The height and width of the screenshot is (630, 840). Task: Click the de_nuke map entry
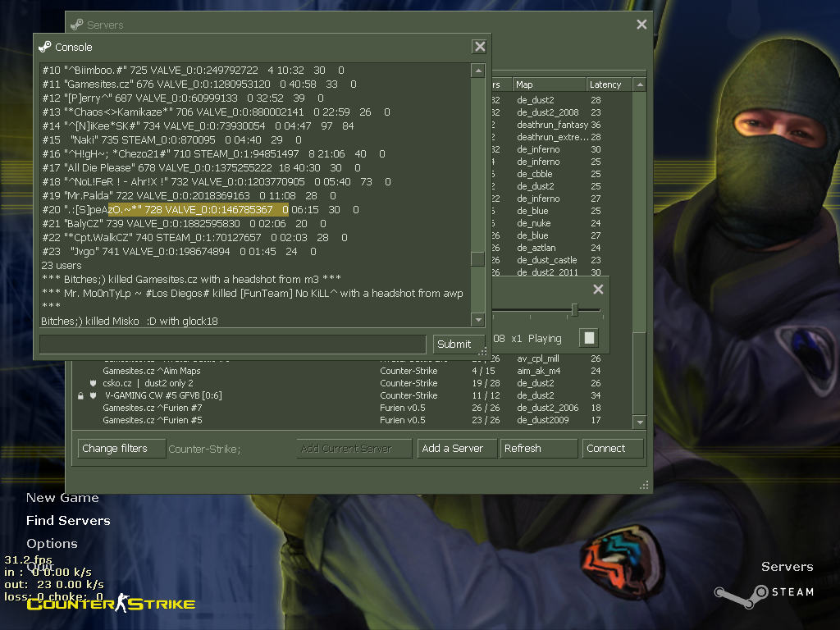click(x=533, y=223)
